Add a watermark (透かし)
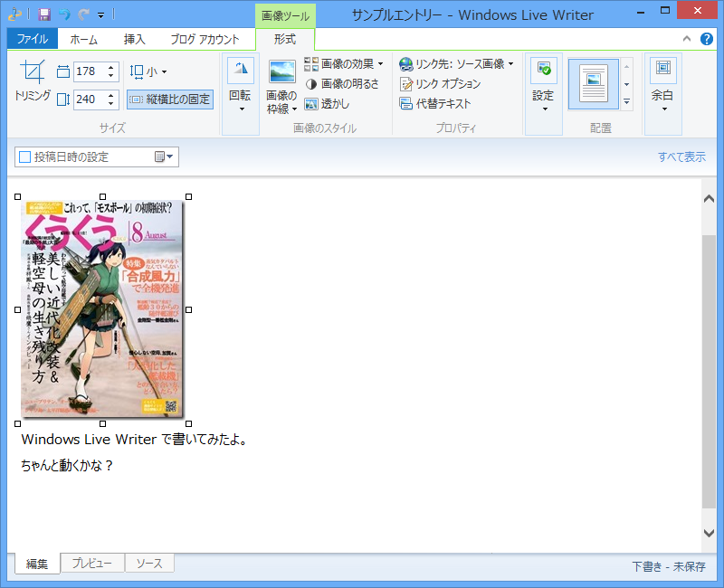 [x=327, y=104]
